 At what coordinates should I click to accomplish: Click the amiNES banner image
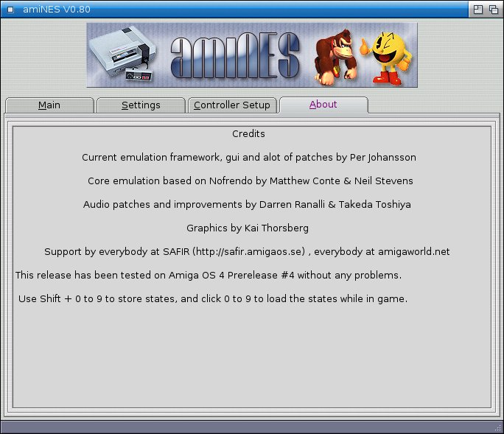(252, 55)
